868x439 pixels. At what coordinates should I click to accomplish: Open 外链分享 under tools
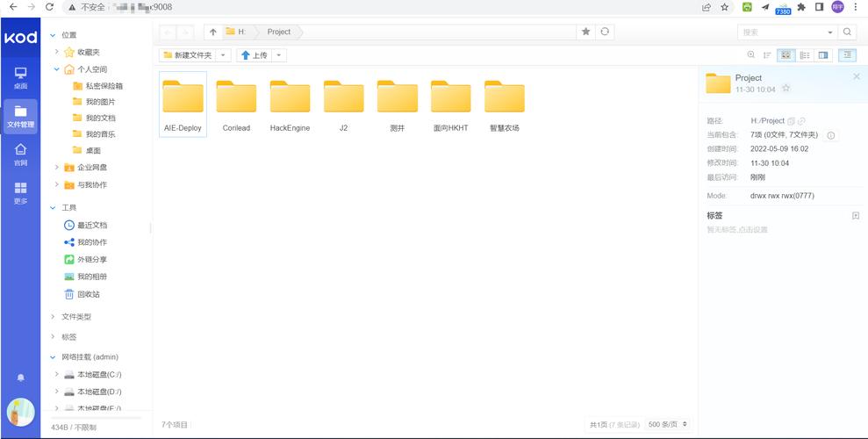[86, 259]
